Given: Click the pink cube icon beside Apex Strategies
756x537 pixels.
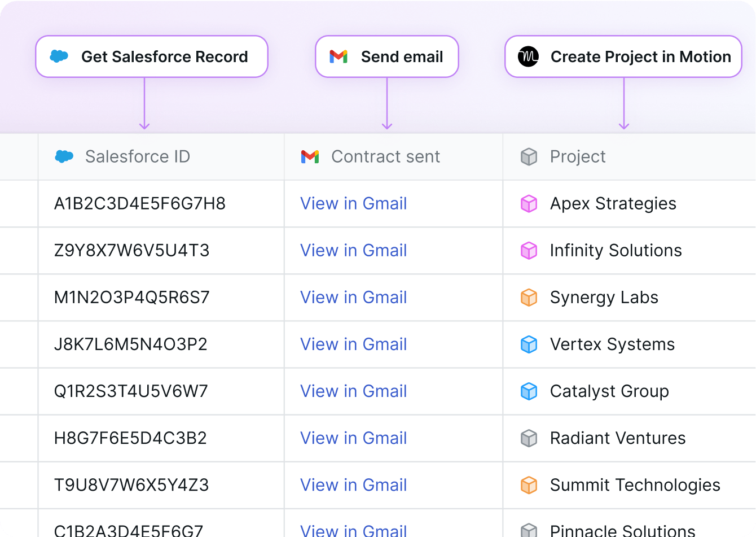Looking at the screenshot, I should (529, 203).
